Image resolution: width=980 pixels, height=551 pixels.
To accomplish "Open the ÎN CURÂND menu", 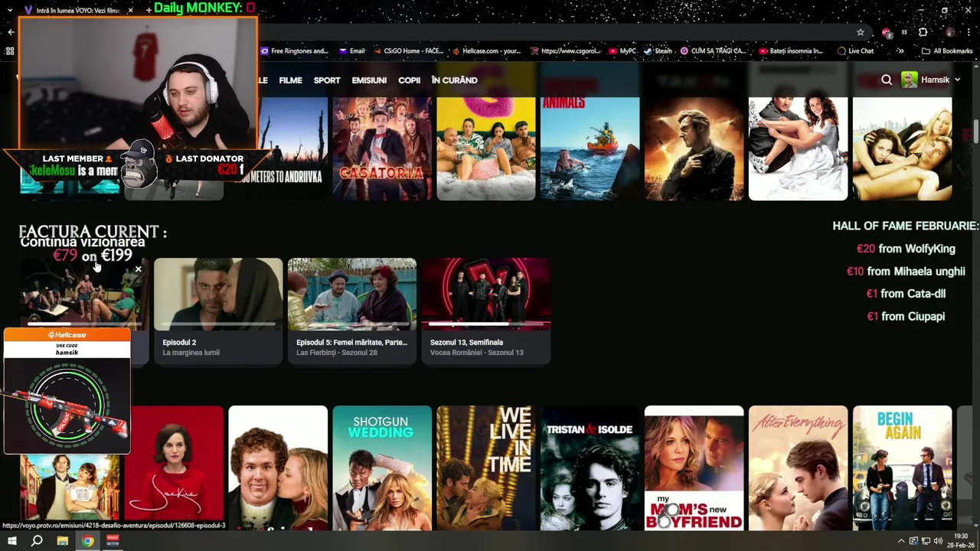I will pyautogui.click(x=454, y=80).
